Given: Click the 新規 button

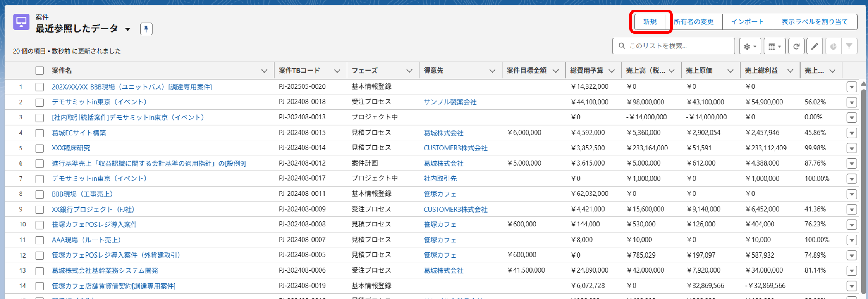Looking at the screenshot, I should click(650, 22).
